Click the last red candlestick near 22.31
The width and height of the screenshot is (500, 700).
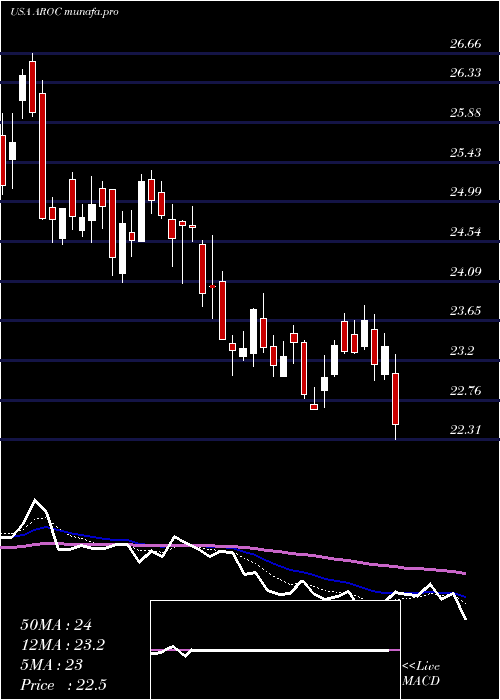[x=396, y=398]
